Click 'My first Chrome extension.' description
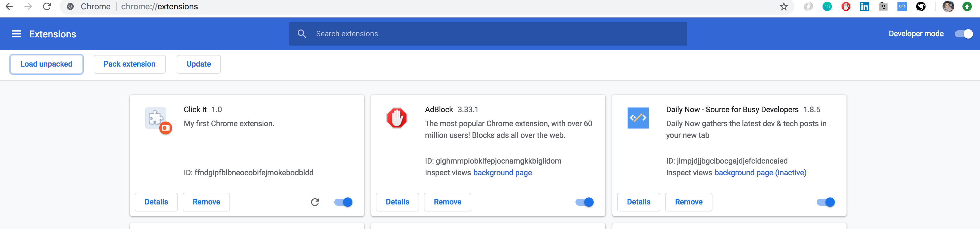980x229 pixels. (229, 124)
